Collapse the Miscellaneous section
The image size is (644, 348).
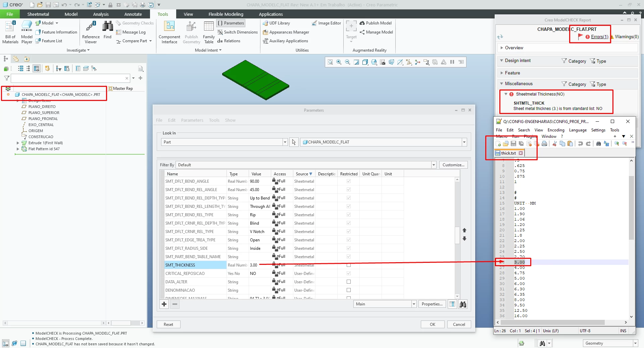502,84
